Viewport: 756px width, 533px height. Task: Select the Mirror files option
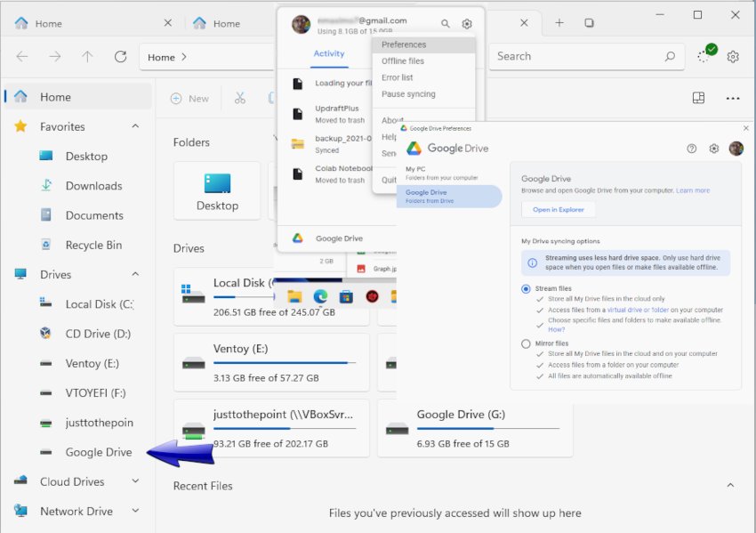(525, 344)
